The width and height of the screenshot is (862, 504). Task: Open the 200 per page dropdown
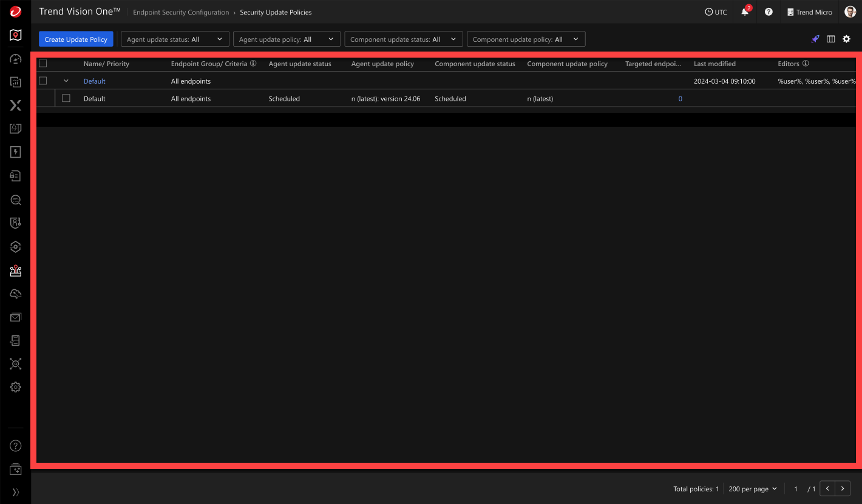pos(752,489)
